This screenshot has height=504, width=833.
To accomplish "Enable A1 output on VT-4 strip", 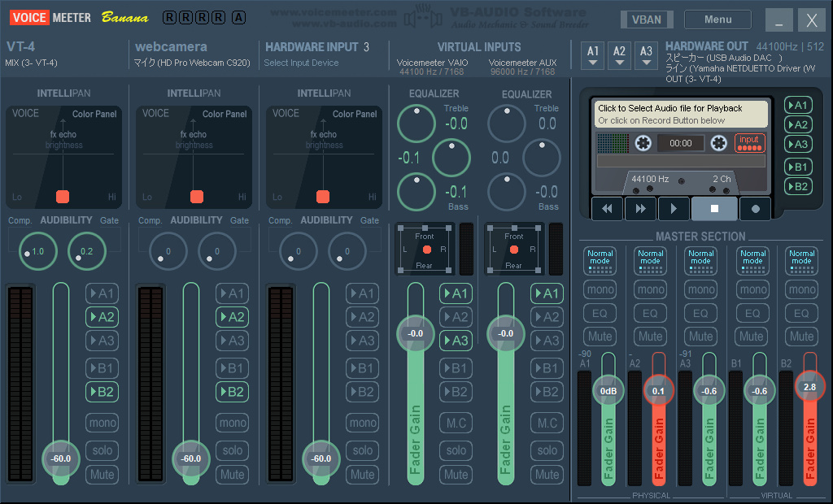I will (102, 293).
